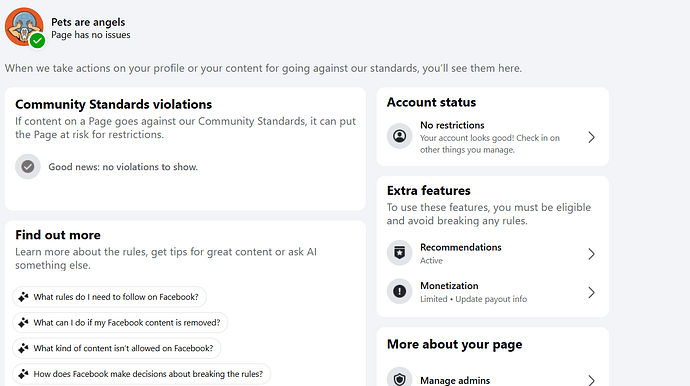Click the Manage admins shield icon
Image resolution: width=690 pixels, height=386 pixels.
pos(400,379)
